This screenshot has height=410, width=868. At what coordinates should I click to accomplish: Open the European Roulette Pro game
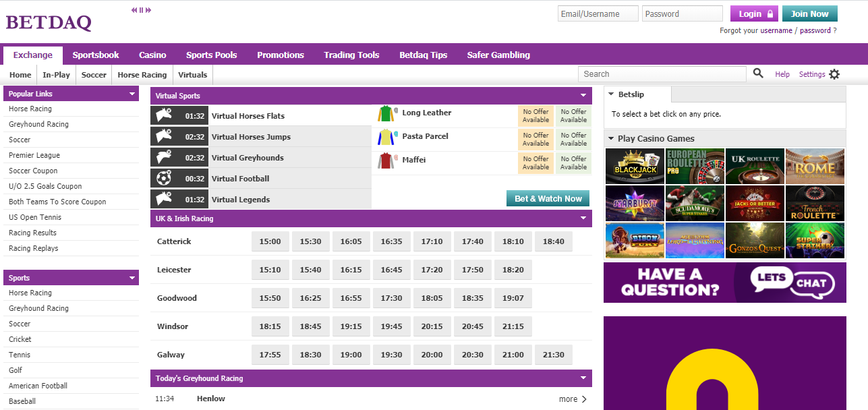pos(695,166)
